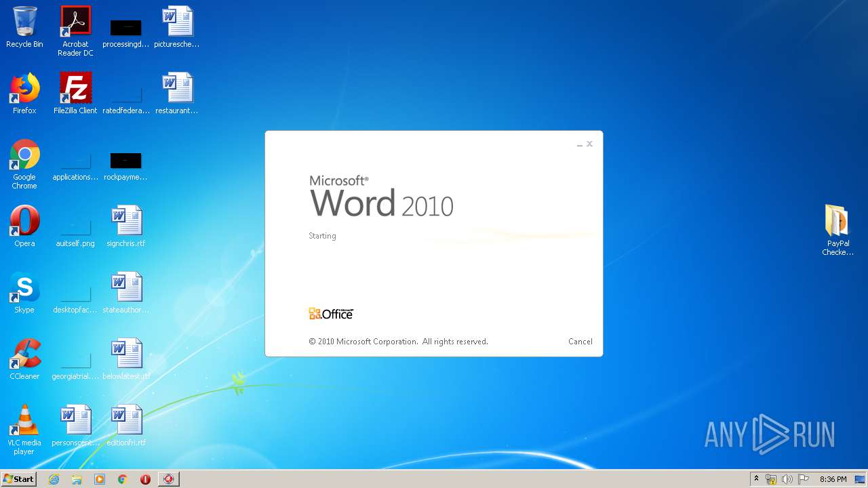868x488 pixels.
Task: Select VLC media player shortcut
Action: tap(24, 430)
